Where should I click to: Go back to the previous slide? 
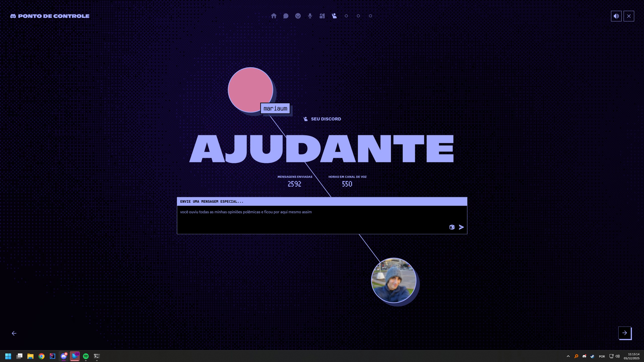[14, 333]
